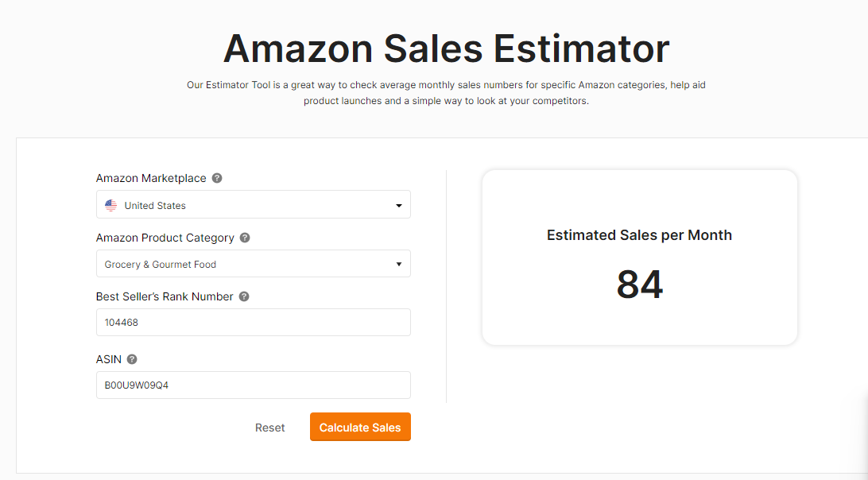
Task: Click the estimated sales number 84
Action: click(639, 285)
